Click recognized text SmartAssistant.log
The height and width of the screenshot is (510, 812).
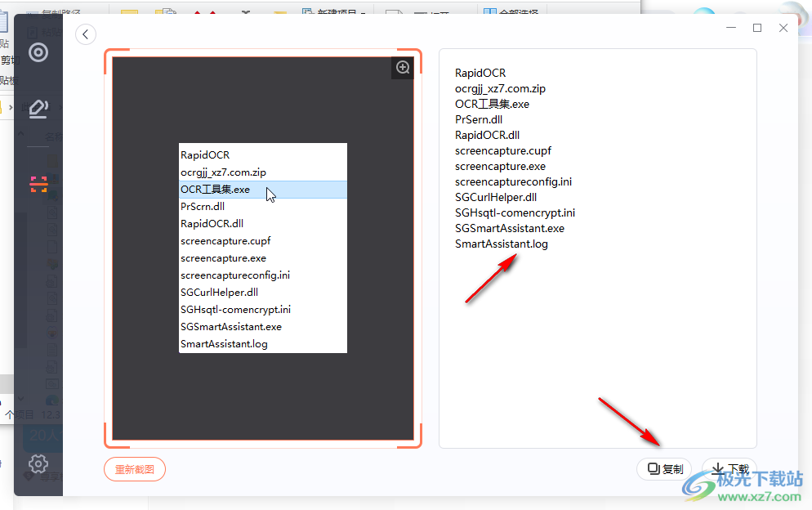[x=502, y=244]
